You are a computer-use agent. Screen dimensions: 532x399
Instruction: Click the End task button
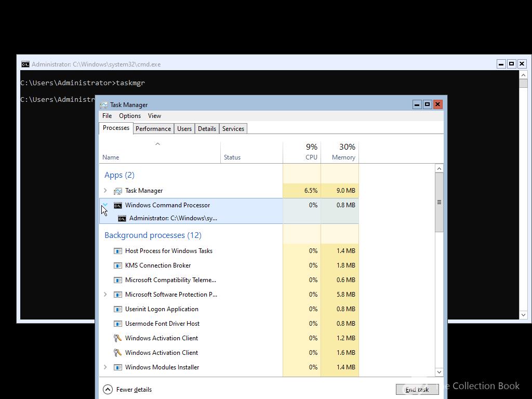[x=417, y=390]
